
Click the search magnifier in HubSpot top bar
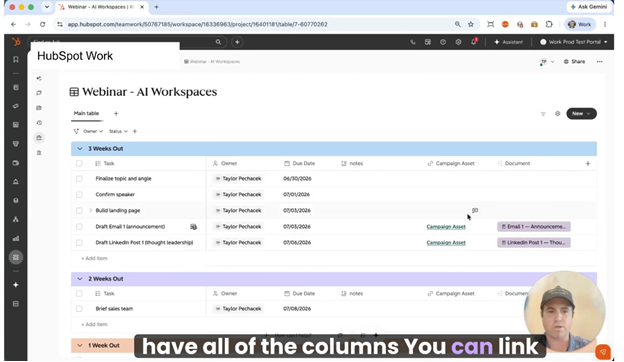[x=218, y=42]
